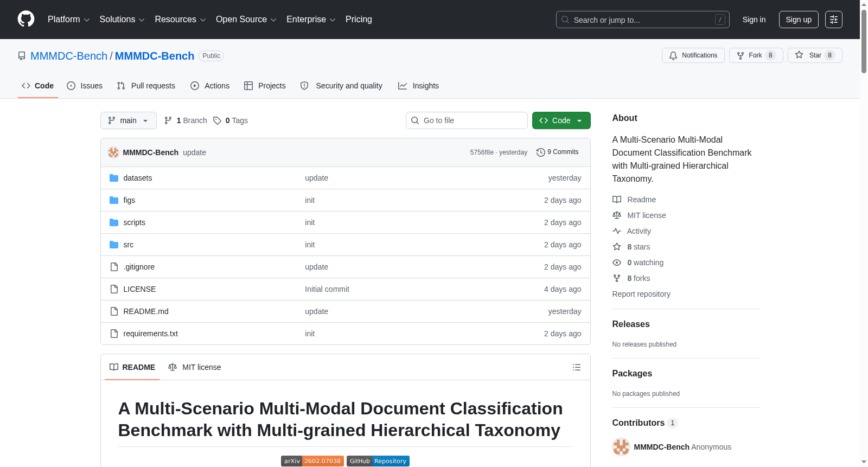Open the Activity link
The width and height of the screenshot is (868, 467).
pos(632,231)
